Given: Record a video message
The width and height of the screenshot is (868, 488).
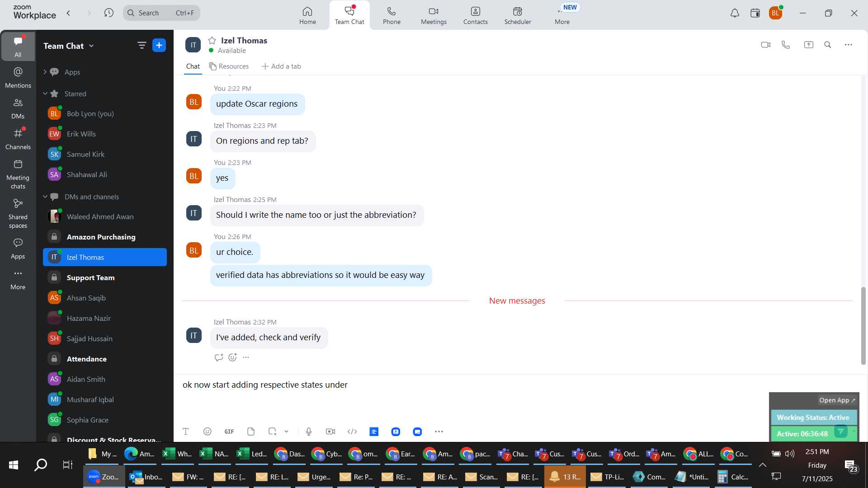Looking at the screenshot, I should tap(330, 432).
